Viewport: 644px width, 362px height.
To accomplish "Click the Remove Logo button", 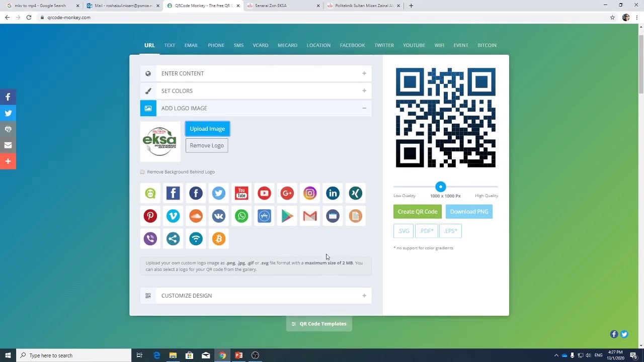I will point(207,145).
